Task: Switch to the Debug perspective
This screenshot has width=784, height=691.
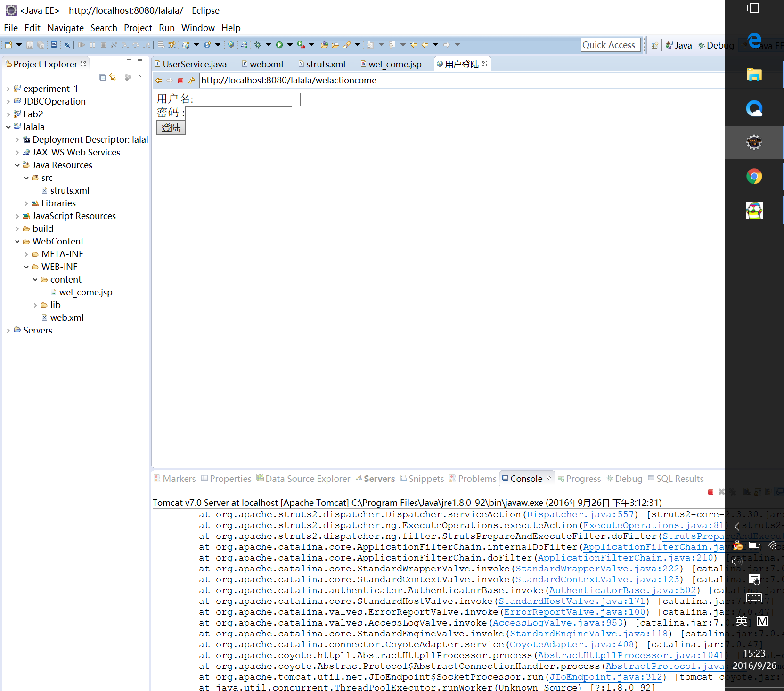Action: [716, 45]
